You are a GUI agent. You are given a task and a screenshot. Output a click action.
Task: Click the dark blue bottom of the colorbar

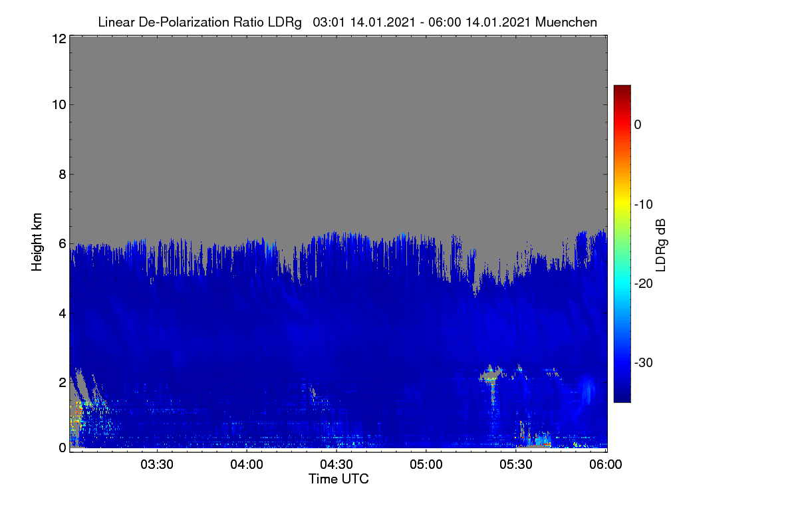click(x=622, y=397)
